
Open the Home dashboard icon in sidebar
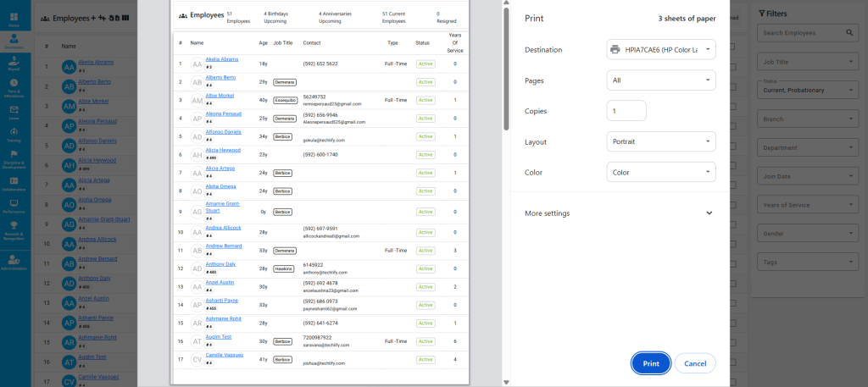point(14,18)
